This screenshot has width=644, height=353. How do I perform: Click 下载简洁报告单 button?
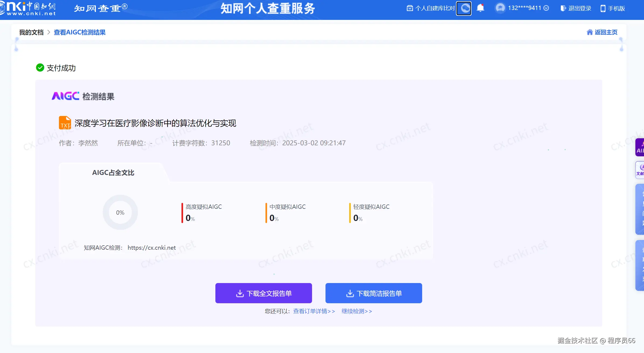374,293
